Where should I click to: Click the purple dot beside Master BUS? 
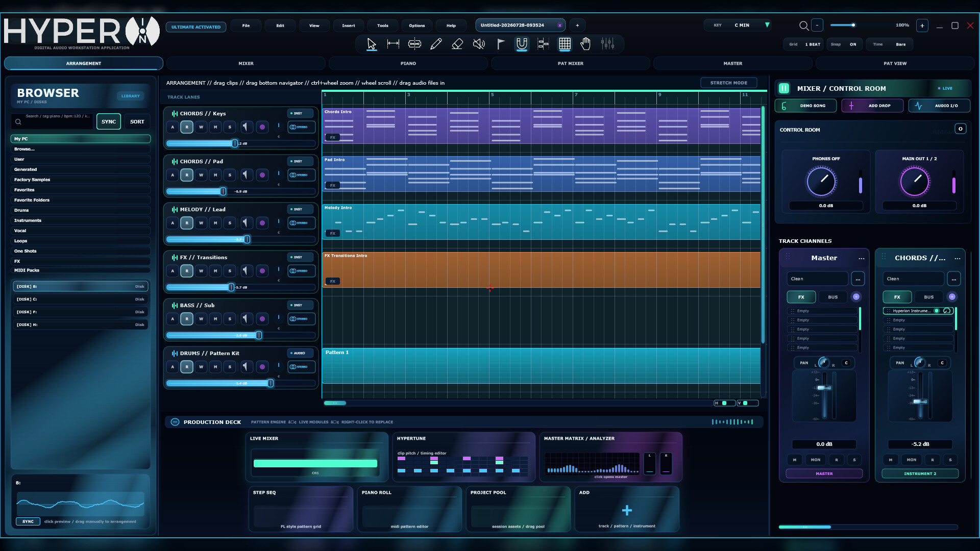pyautogui.click(x=856, y=297)
